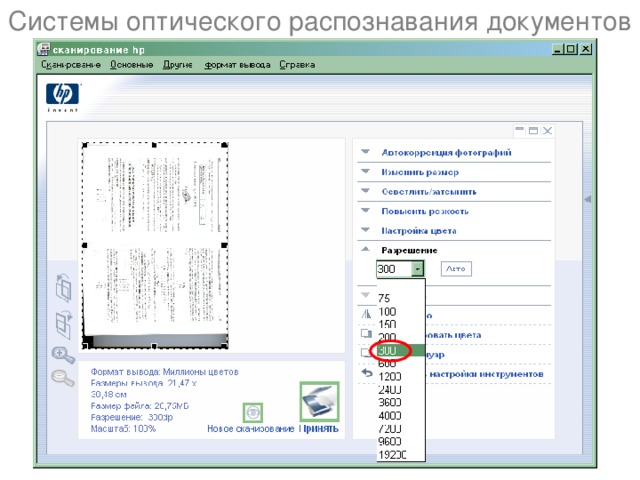Screen dimensions: 640x480
Task: Click the Новое сканирование scanner icon
Action: [253, 413]
